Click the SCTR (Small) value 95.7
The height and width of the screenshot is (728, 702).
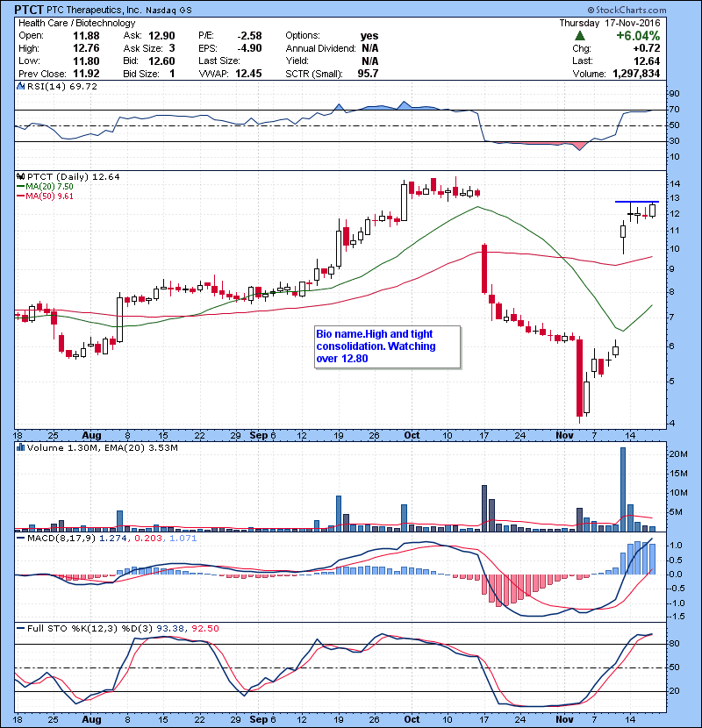click(x=368, y=74)
